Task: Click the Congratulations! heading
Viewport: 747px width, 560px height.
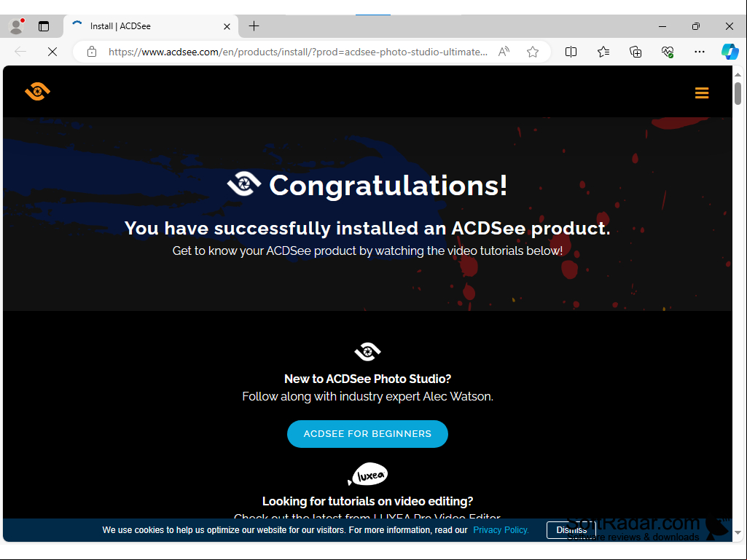Action: [x=388, y=185]
